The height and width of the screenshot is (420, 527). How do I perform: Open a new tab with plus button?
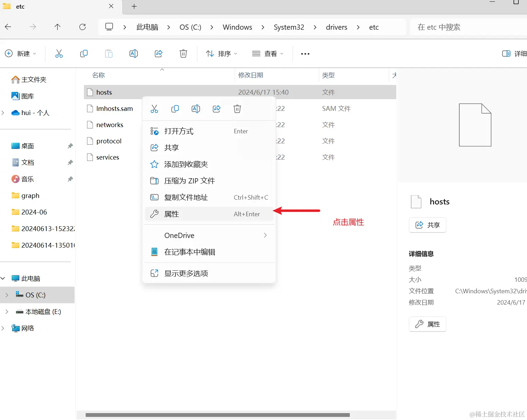[134, 6]
